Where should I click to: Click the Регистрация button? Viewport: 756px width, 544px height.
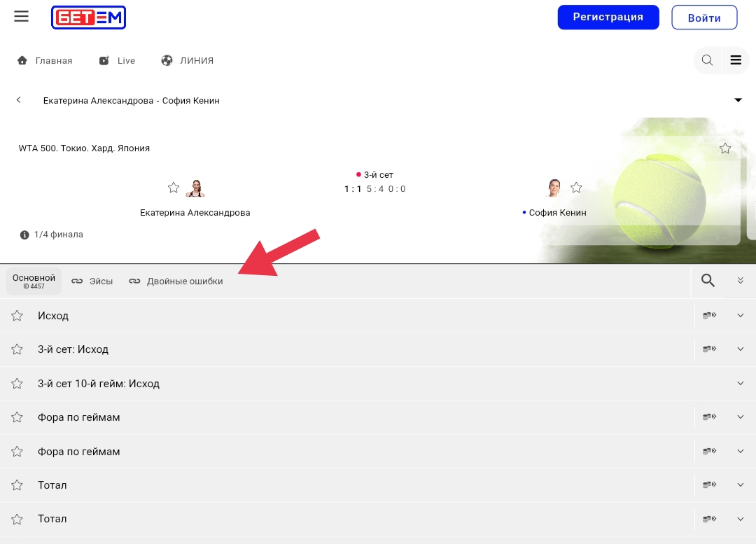pos(608,18)
